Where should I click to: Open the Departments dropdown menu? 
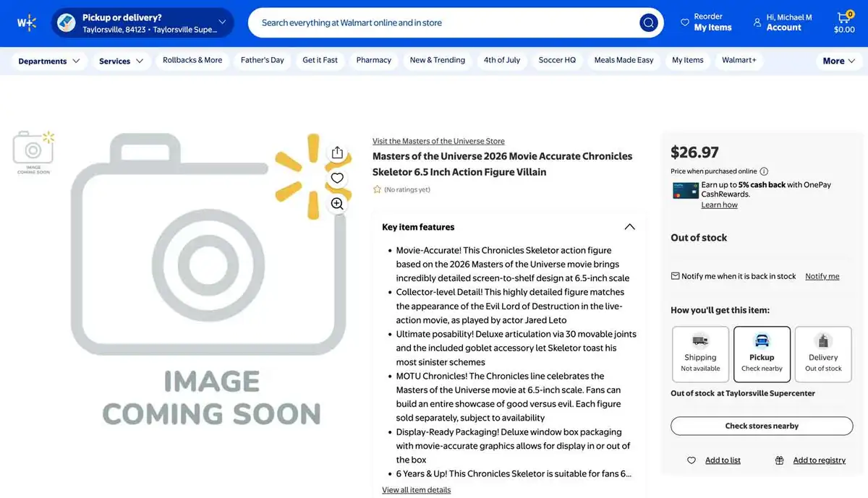49,61
